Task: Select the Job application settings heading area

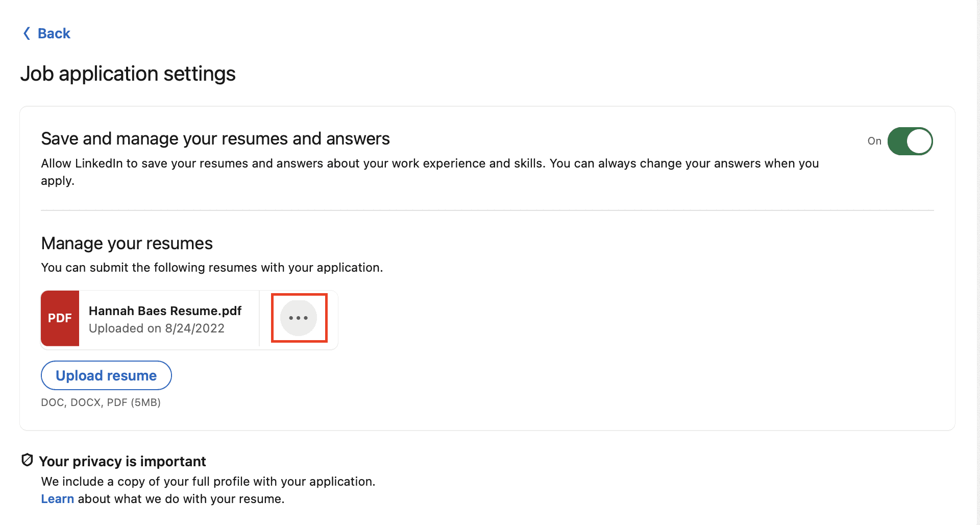Action: point(128,74)
